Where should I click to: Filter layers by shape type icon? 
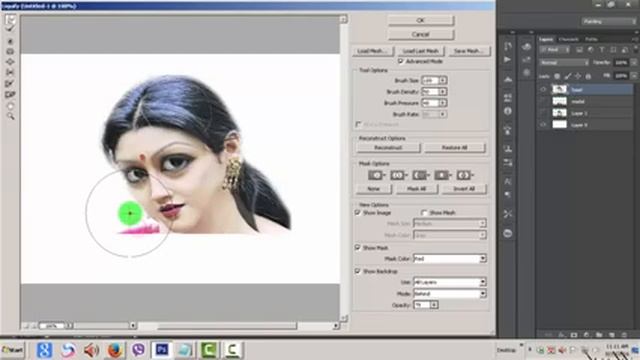pyautogui.click(x=613, y=50)
